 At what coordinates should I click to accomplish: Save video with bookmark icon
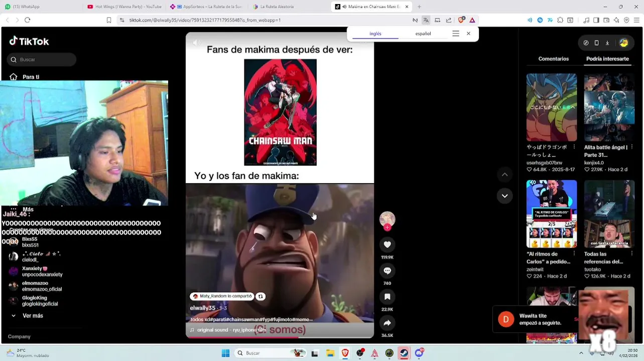pos(387,297)
